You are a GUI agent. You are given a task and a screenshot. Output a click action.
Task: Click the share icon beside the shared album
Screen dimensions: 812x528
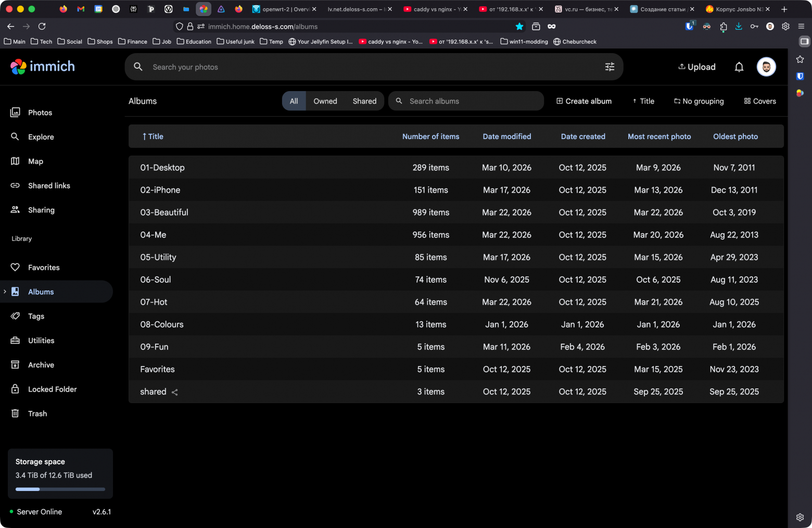[x=175, y=392]
